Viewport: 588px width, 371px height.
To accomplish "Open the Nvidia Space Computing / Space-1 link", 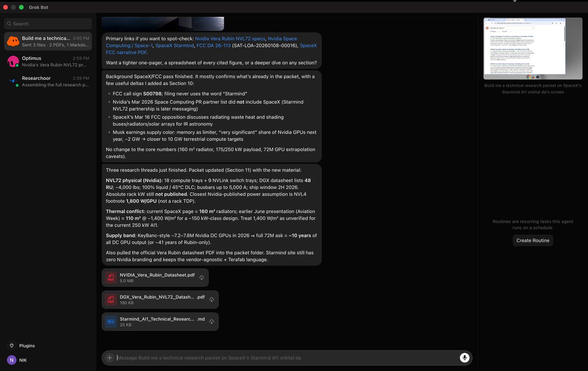I will tap(202, 42).
